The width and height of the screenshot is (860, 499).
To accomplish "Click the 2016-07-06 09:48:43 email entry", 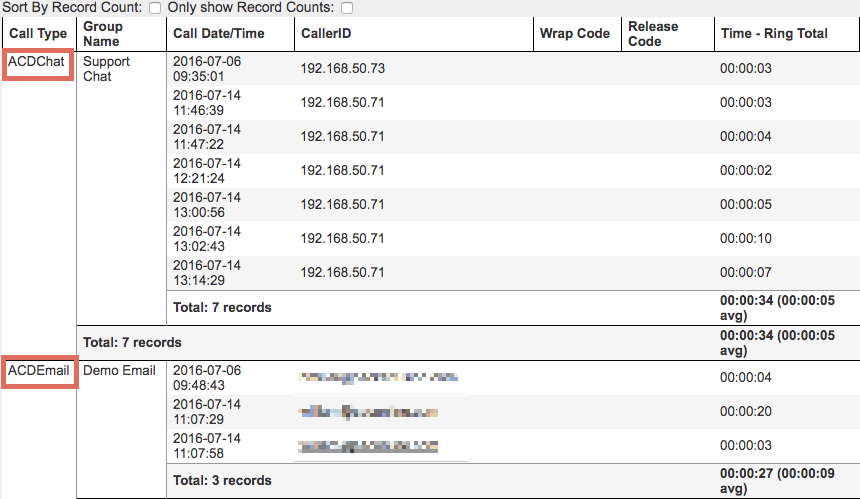I will pos(206,377).
